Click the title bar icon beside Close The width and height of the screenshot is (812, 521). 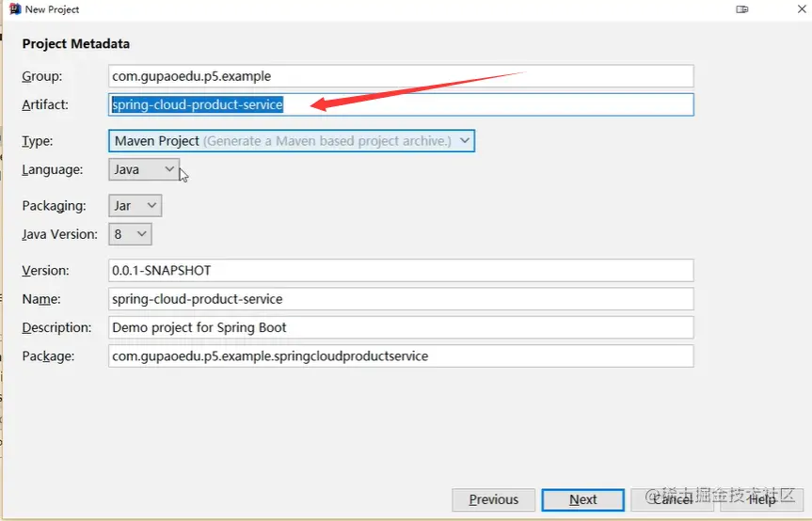tap(742, 9)
